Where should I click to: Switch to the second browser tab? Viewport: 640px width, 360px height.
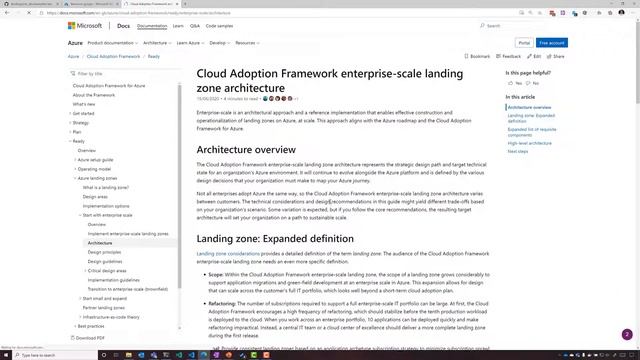(91, 4)
